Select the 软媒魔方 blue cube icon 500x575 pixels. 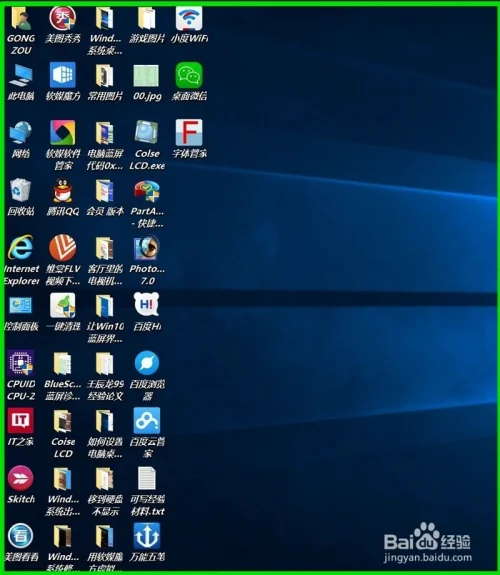pos(63,75)
